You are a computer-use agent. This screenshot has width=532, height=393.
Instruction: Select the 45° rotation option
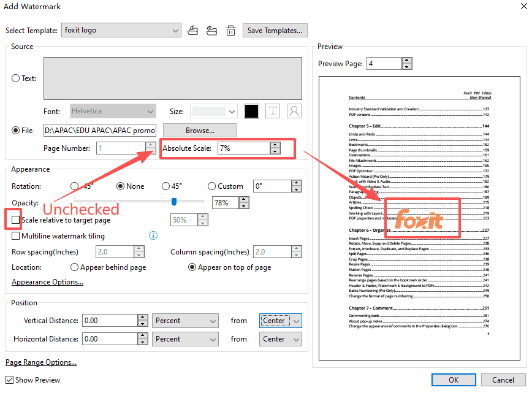point(165,186)
